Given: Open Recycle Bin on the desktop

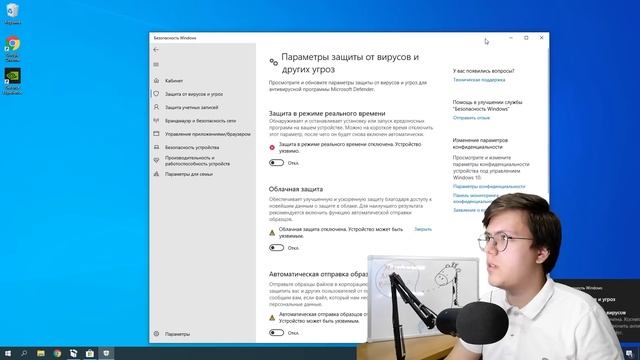Looking at the screenshot, I should point(13,13).
